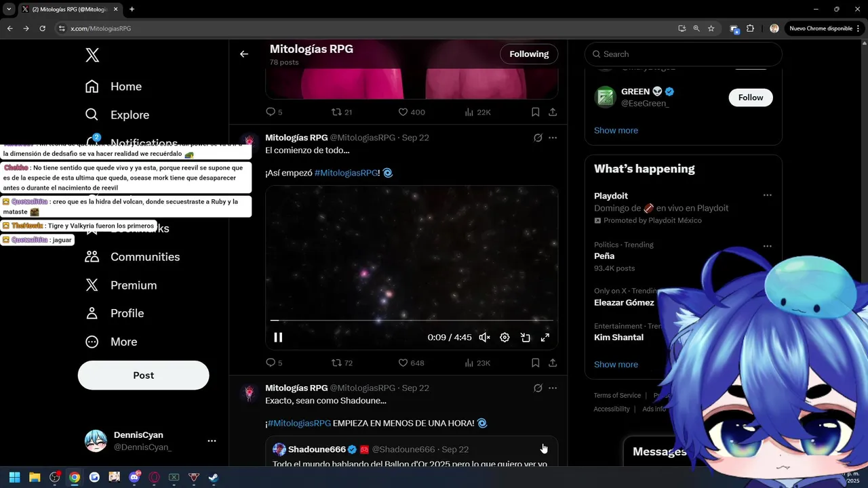This screenshot has width=868, height=488.
Task: Open Grok actions on Exacto, sean como Shadoune post
Action: (x=538, y=388)
